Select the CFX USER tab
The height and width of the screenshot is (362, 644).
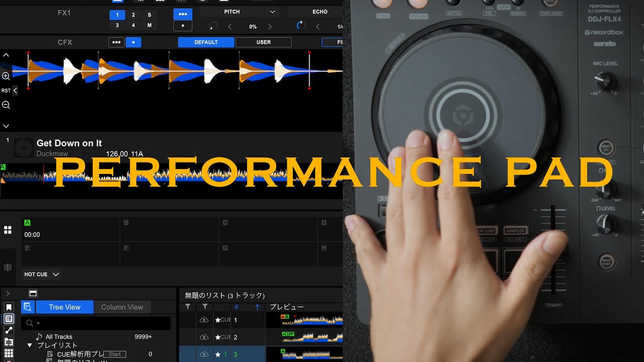[264, 42]
